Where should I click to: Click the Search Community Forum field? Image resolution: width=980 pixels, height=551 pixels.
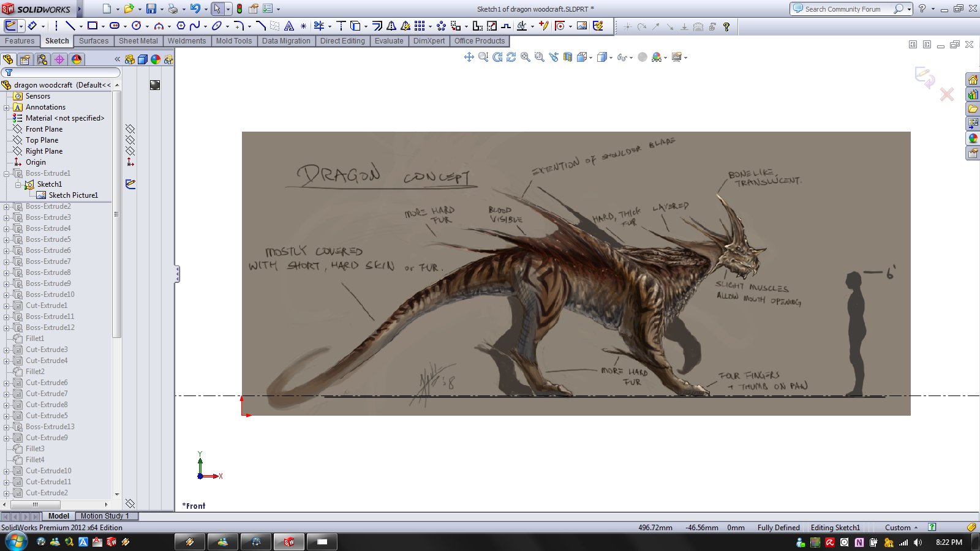tap(843, 9)
